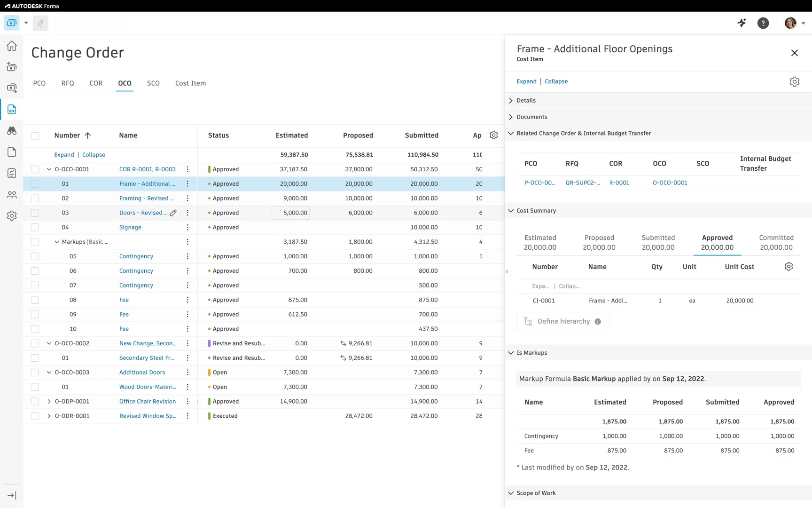Screen dimensions: 812x508
Task: Open more menu for Additional Doors row
Action: pos(187,373)
